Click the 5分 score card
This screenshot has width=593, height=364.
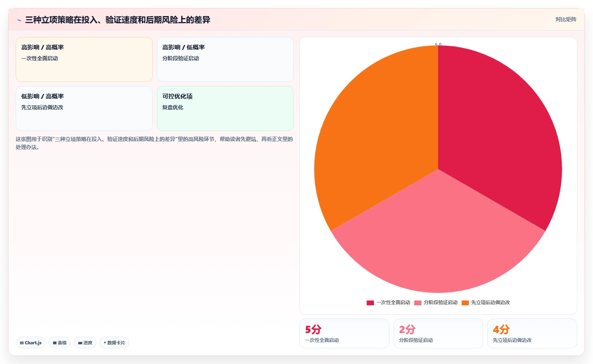point(344,333)
